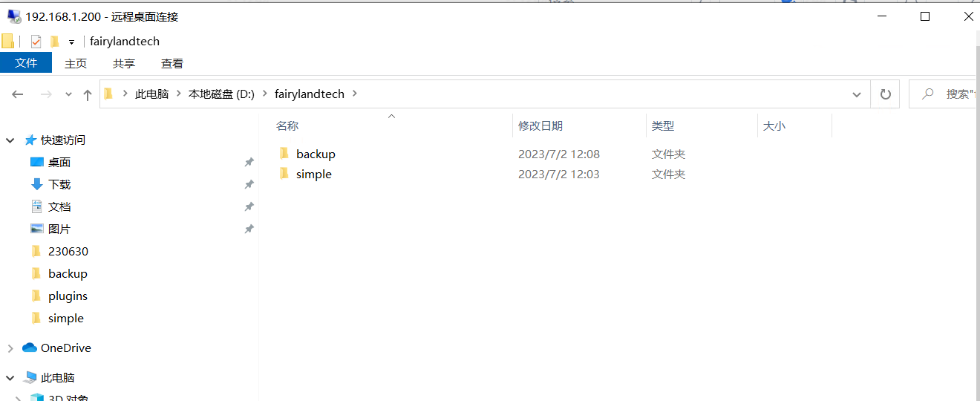Refresh the current folder view
This screenshot has height=401, width=980.
pyautogui.click(x=885, y=94)
